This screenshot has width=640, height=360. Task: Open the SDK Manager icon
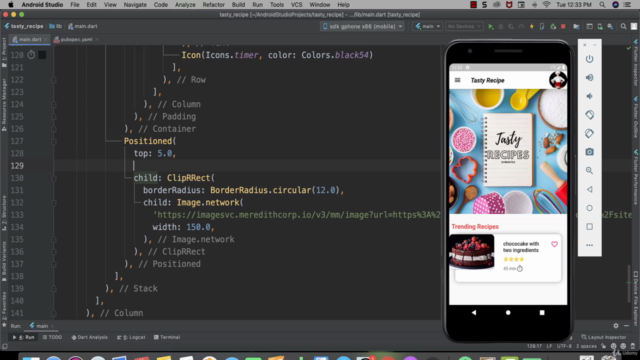[610, 27]
